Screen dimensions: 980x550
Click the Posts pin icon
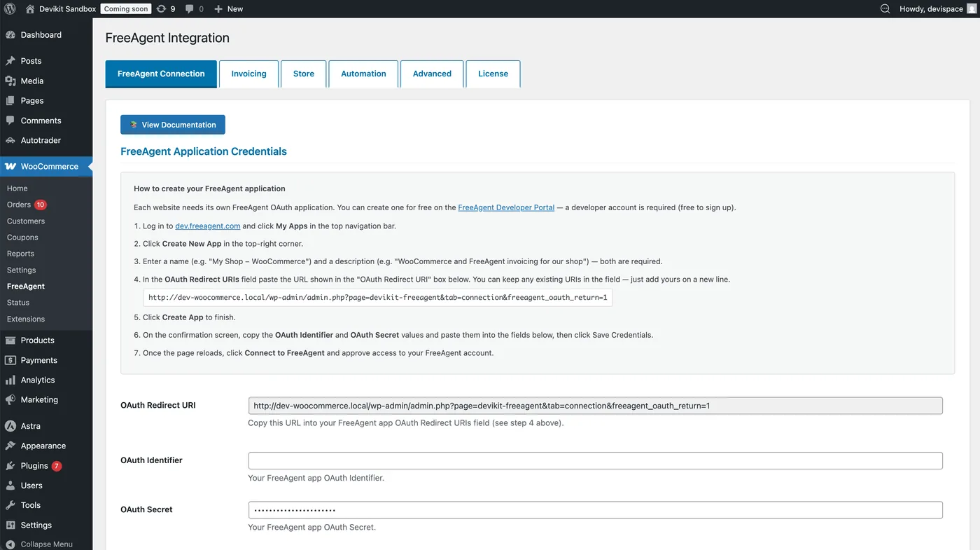coord(10,61)
